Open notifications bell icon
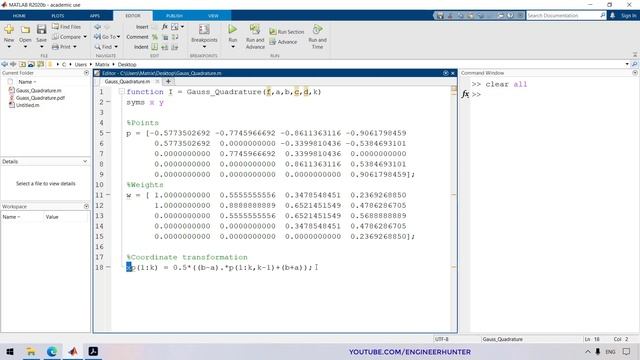640x360 pixels. point(613,16)
